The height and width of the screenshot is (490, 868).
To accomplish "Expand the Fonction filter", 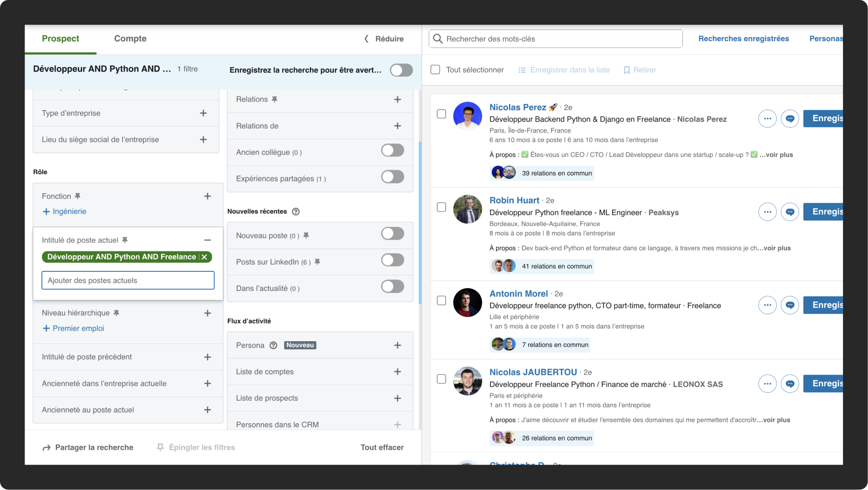I will pos(207,196).
